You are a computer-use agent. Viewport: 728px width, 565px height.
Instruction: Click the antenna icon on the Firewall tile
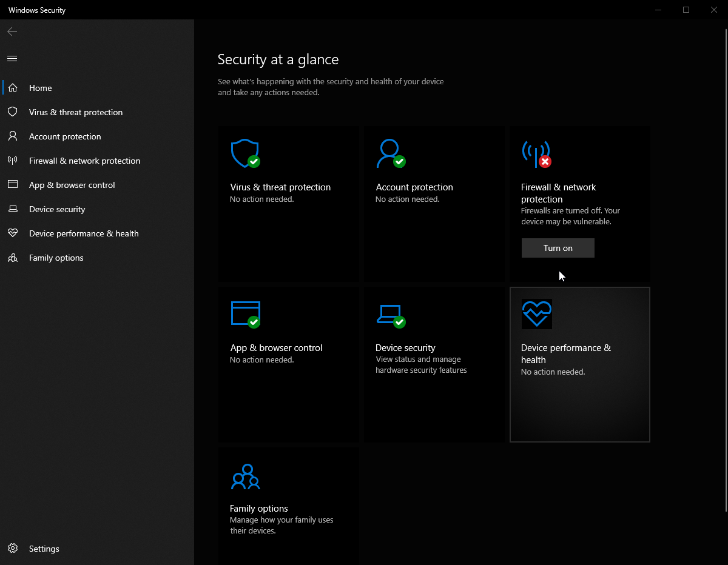[536, 154]
